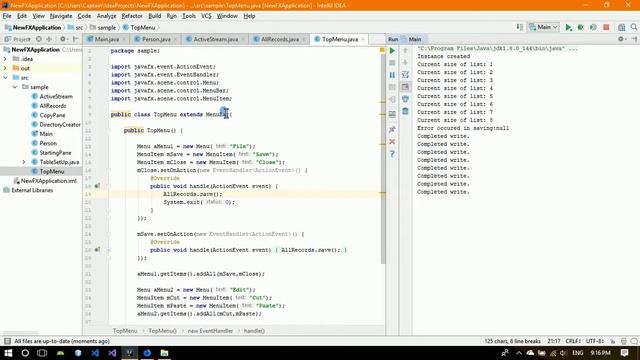Image resolution: width=640 pixels, height=360 pixels.
Task: Click the sample breadcrumb in navigation bar
Action: [103, 27]
